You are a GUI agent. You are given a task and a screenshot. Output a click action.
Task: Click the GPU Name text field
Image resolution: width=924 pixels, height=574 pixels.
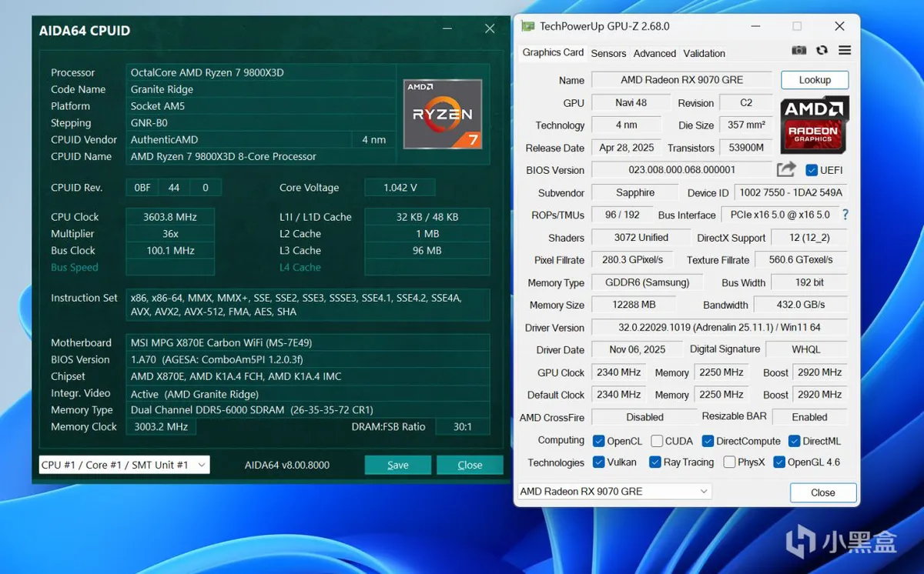pyautogui.click(x=681, y=80)
